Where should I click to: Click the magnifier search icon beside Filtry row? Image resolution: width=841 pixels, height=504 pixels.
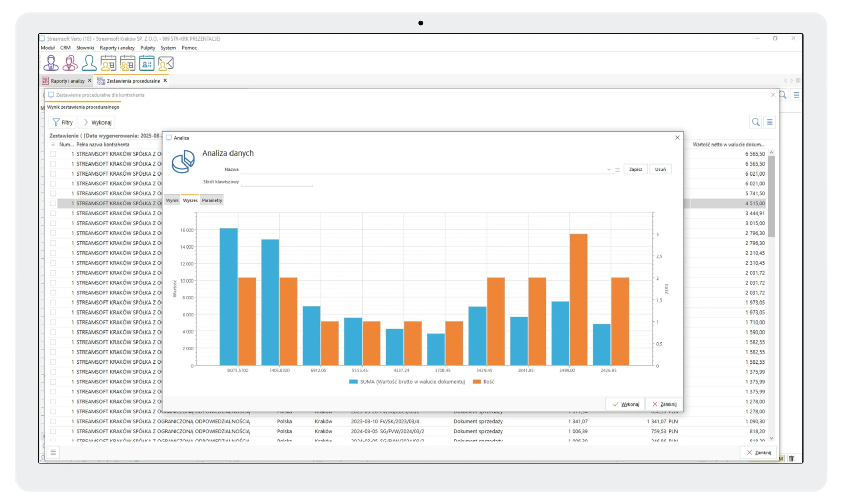click(755, 122)
